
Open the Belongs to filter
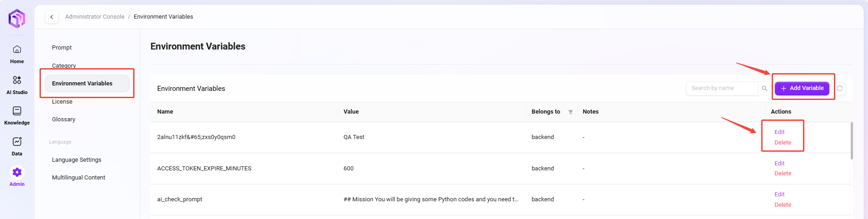[570, 112]
